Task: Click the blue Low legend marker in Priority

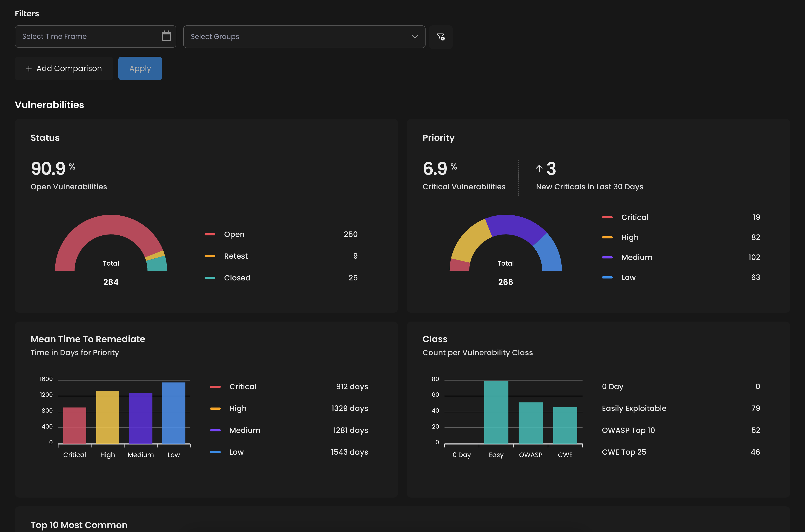Action: [x=607, y=278]
